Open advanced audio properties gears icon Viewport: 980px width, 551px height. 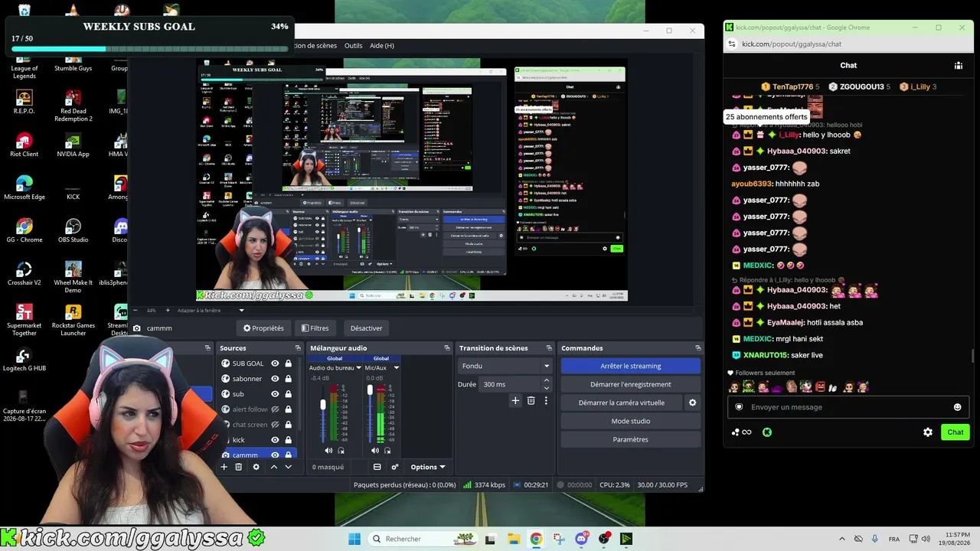tap(395, 467)
